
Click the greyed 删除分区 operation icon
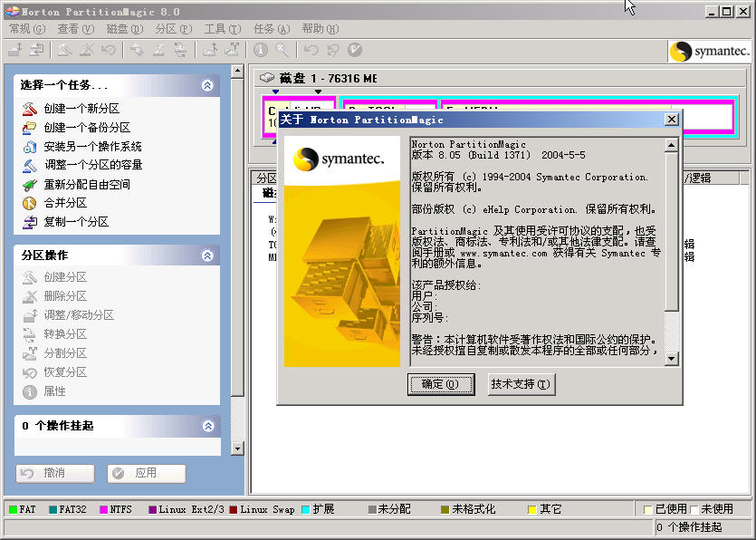pyautogui.click(x=29, y=296)
